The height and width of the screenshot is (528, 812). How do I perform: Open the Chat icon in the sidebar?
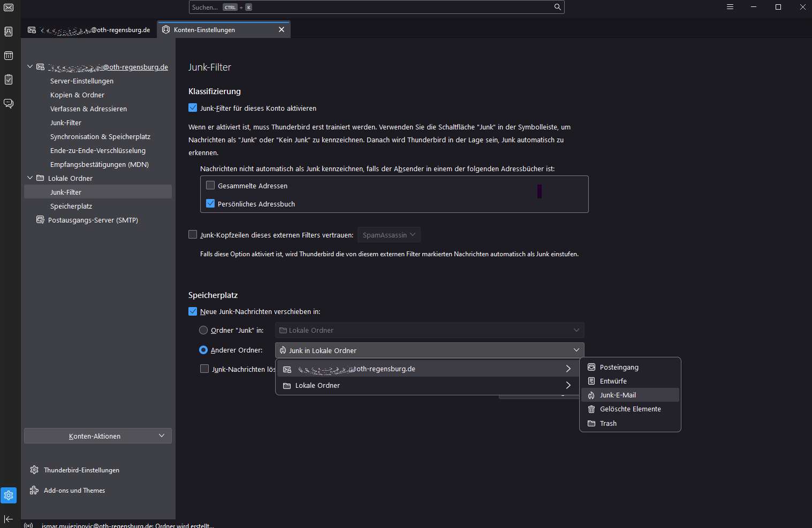pos(9,103)
